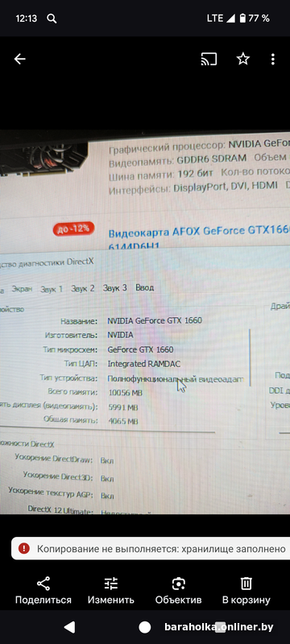This screenshot has height=644, width=290.
Task: Tap the search magnifier in the status bar
Action: click(52, 19)
